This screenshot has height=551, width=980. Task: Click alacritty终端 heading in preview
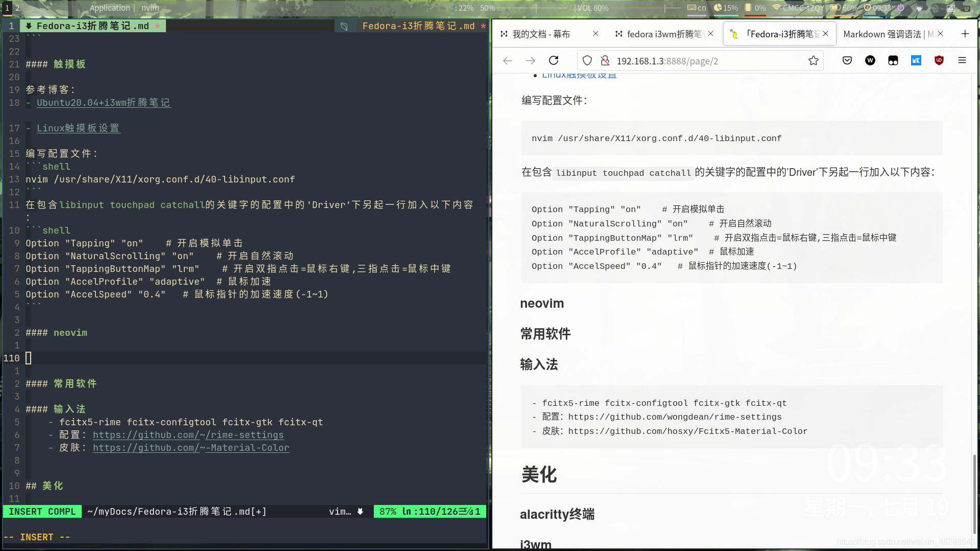(x=557, y=514)
